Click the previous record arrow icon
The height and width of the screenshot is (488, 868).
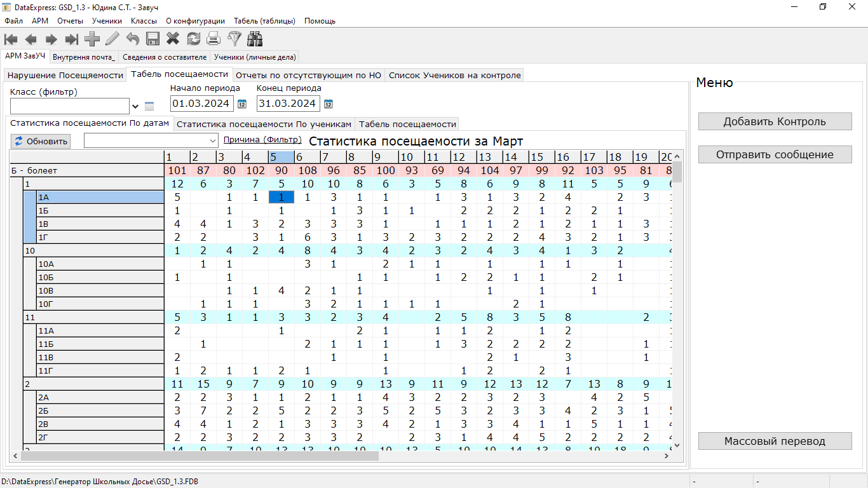pyautogui.click(x=31, y=39)
